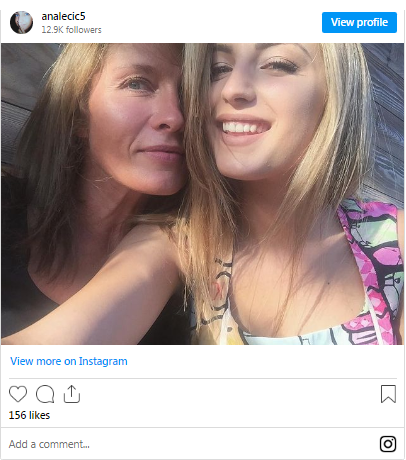Click the analecic5 round profile avatar
This screenshot has height=460, width=406.
click(x=22, y=22)
